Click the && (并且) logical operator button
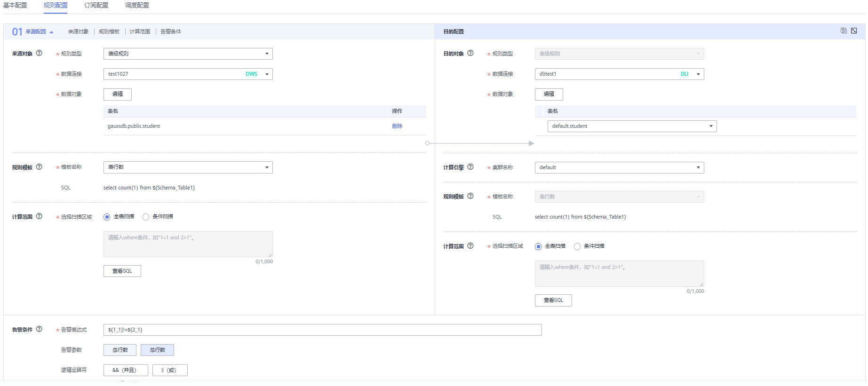This screenshot has height=386, width=868. pos(126,370)
